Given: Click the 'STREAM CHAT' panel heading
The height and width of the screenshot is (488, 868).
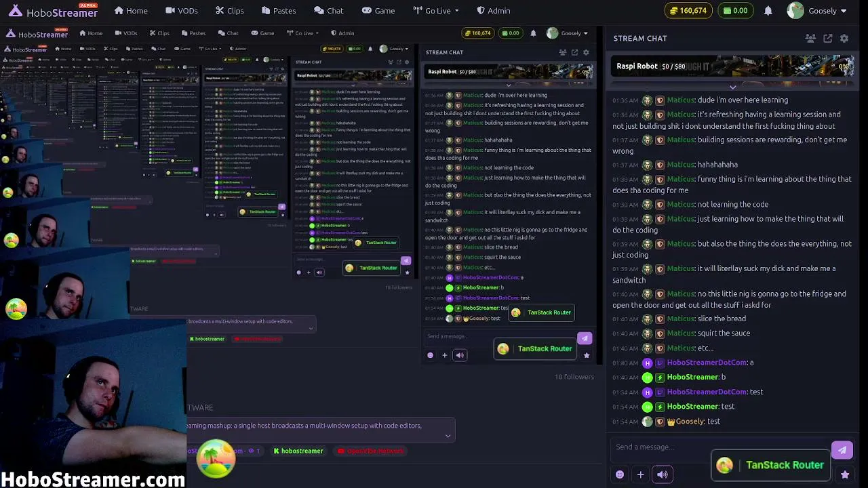Looking at the screenshot, I should pos(640,39).
